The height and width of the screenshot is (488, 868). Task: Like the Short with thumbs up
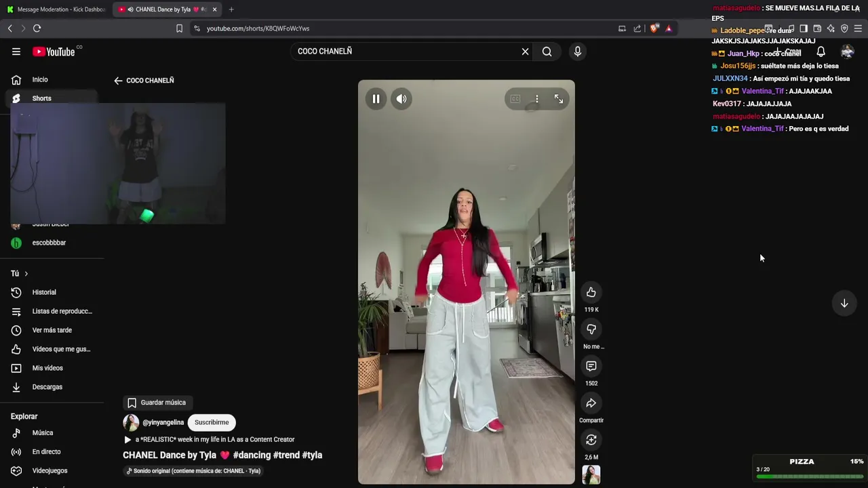[x=591, y=292]
